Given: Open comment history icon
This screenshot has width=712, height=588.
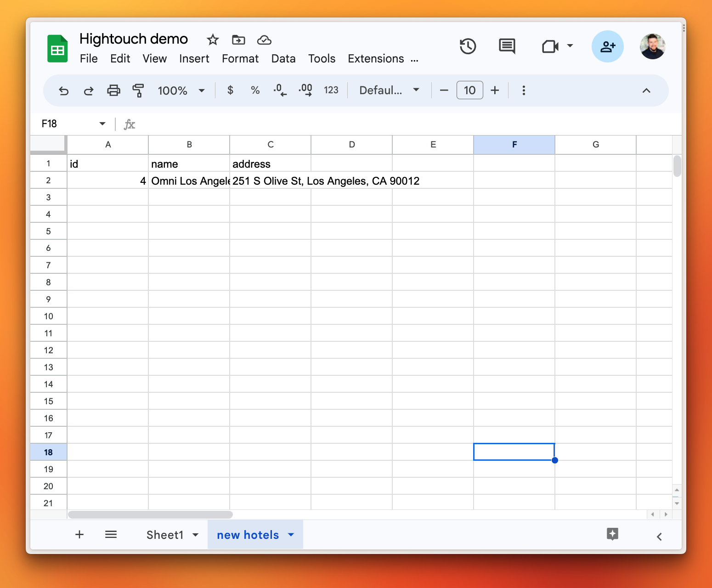Looking at the screenshot, I should [x=506, y=46].
